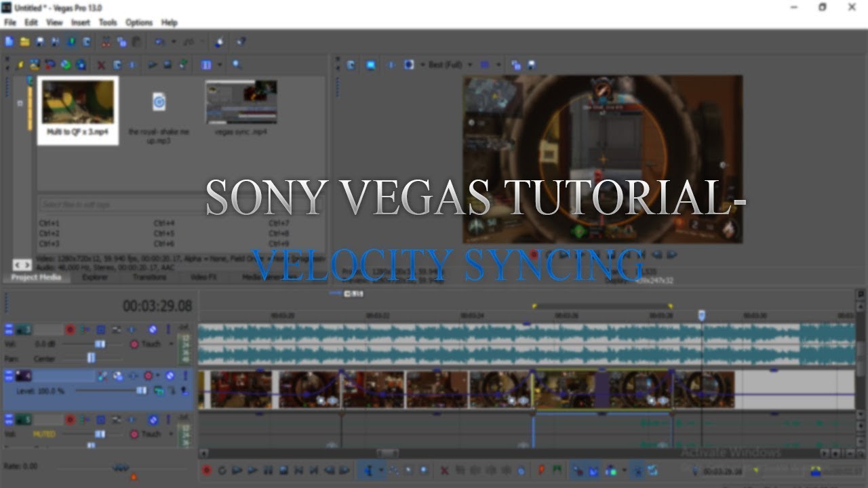868x488 pixels.
Task: Open the Options menu
Action: click(x=139, y=22)
